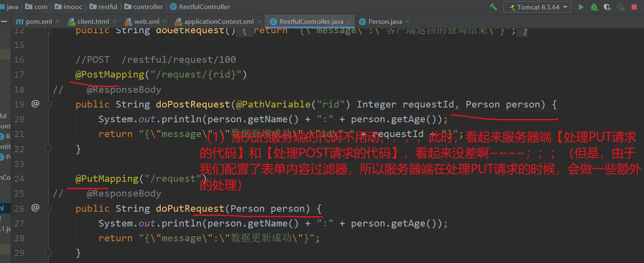Collapse the doPostRequest method at line 19
This screenshot has height=263, width=644.
(x=48, y=105)
